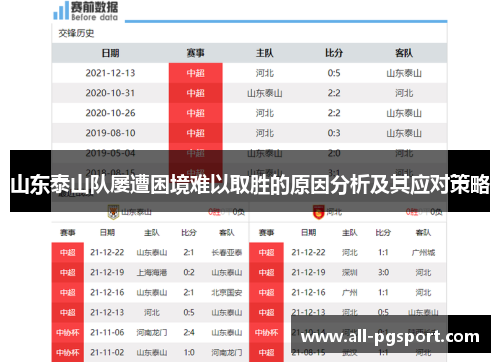The image size is (500, 362).
Task: Click the article title about 山东泰山队
Action: (x=250, y=184)
